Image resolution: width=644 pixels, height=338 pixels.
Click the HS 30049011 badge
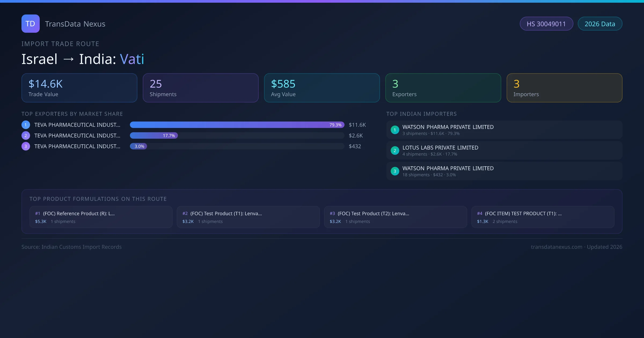click(x=546, y=24)
